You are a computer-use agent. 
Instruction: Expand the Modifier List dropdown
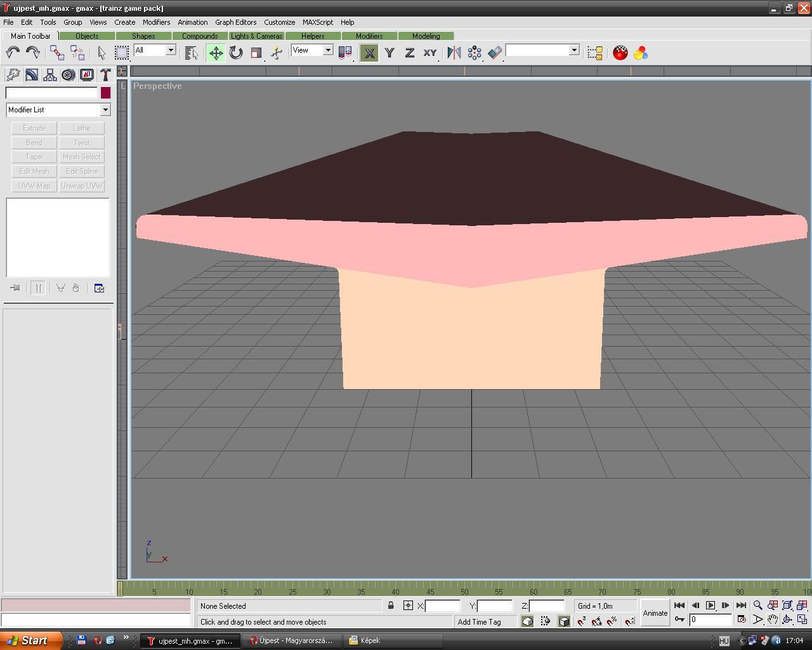[58, 110]
